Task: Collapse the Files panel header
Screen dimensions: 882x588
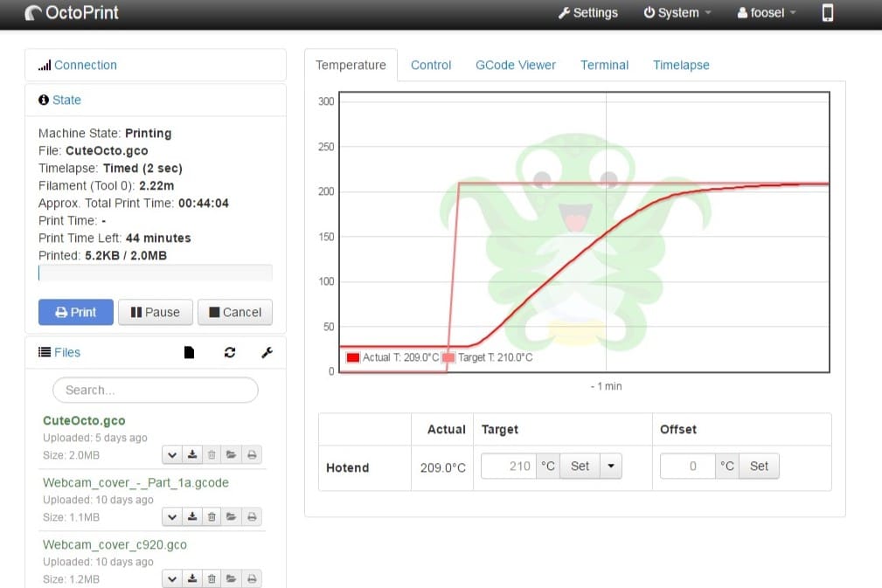Action: pos(67,352)
